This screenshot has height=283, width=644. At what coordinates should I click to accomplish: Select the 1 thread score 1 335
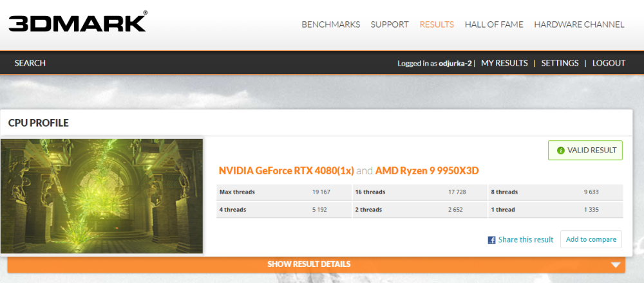[x=591, y=210]
